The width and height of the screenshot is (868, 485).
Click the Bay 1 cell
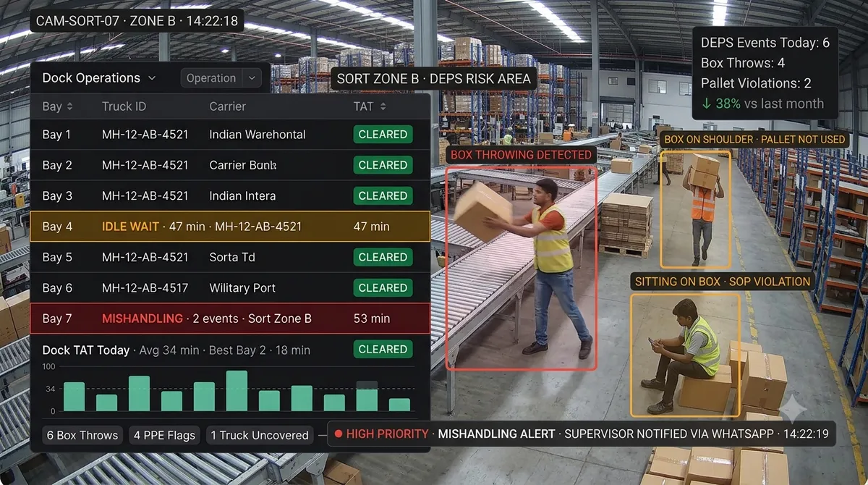pos(56,135)
